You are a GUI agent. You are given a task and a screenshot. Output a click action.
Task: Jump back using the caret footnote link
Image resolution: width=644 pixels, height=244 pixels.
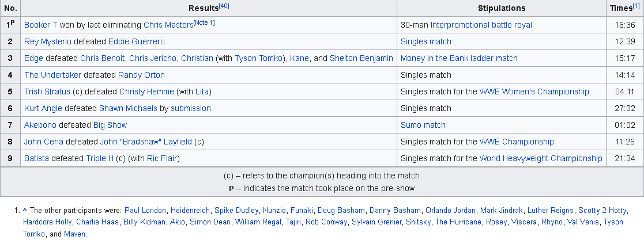point(25,211)
